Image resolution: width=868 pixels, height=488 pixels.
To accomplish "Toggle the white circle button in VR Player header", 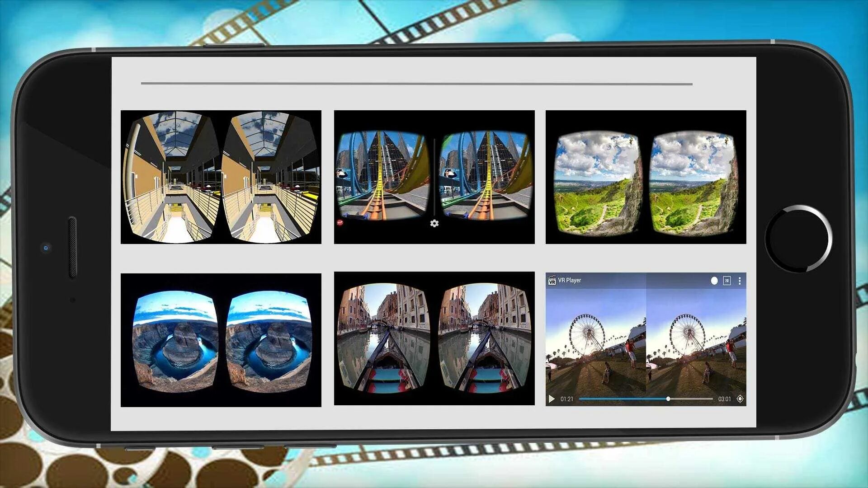I will point(714,281).
